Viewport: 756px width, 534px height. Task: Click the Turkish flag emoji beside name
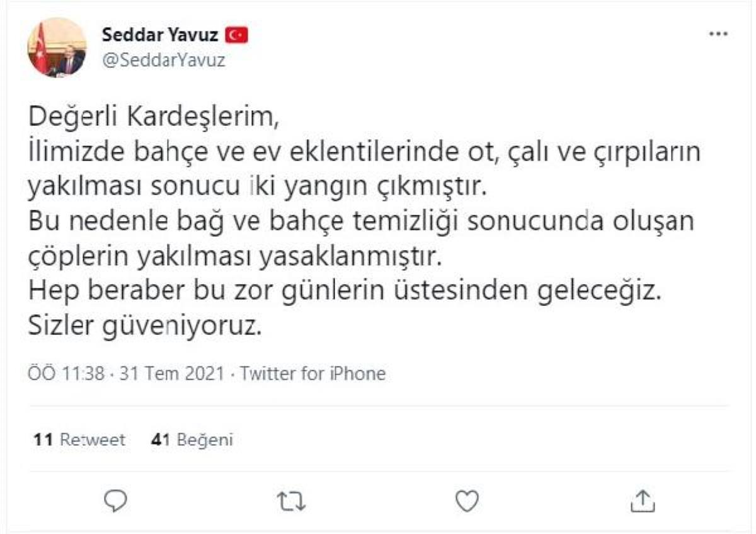tap(237, 37)
